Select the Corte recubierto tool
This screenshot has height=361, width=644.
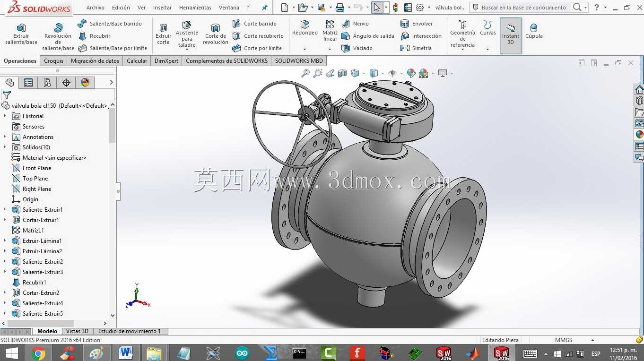tap(258, 36)
